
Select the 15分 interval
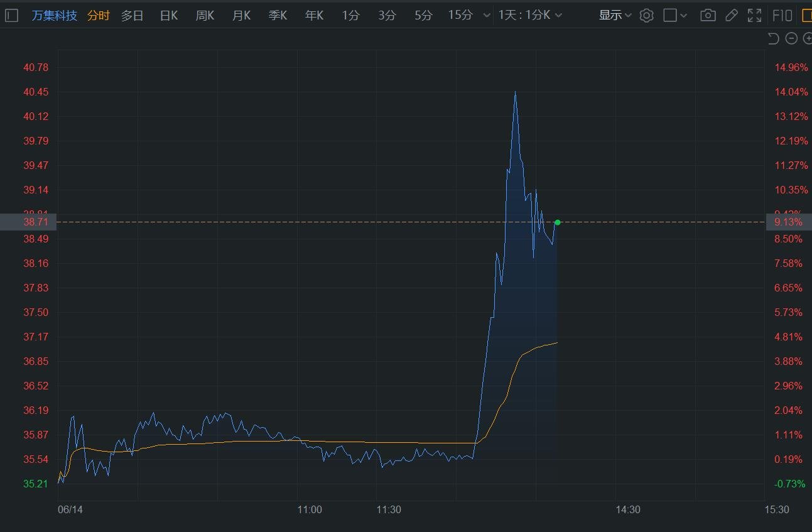pyautogui.click(x=460, y=16)
